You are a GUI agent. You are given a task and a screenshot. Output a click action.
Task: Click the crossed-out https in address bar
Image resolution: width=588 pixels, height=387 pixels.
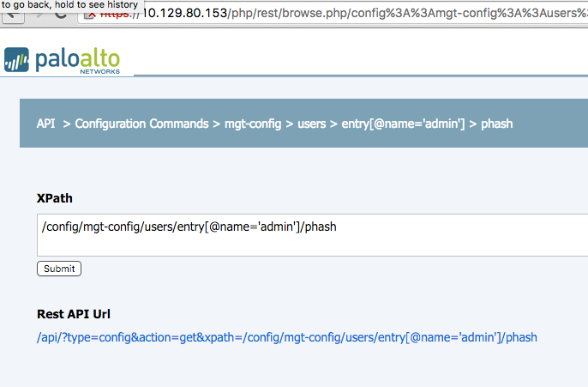point(118,15)
